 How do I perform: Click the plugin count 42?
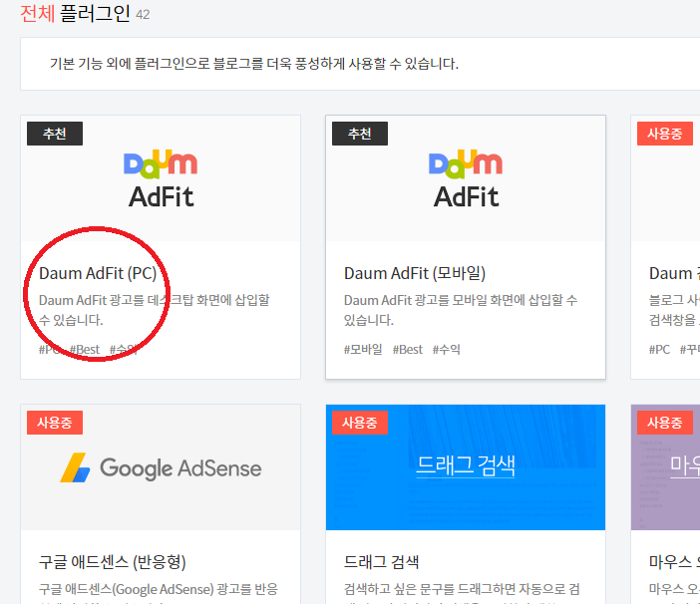[x=143, y=15]
